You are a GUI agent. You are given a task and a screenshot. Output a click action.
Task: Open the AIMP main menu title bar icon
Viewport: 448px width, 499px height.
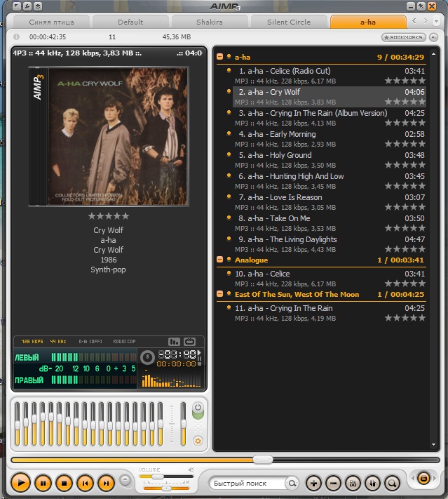(17, 6)
